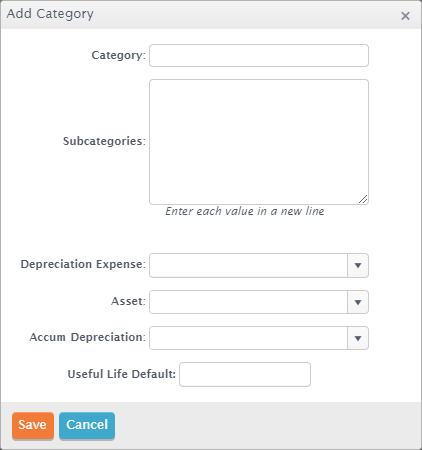Click the 'Enter each value' hint text

245,211
